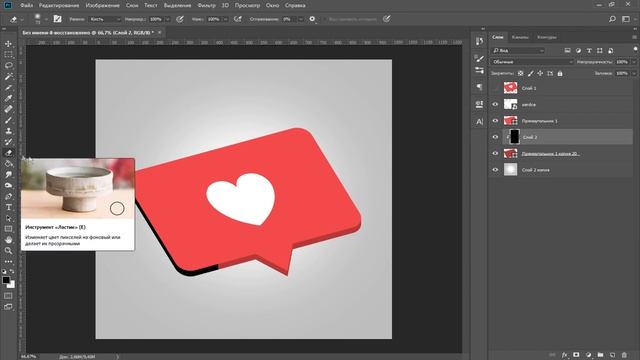Open the tool preset picker arrow
Image resolution: width=640 pixels, height=360 pixels.
point(22,19)
